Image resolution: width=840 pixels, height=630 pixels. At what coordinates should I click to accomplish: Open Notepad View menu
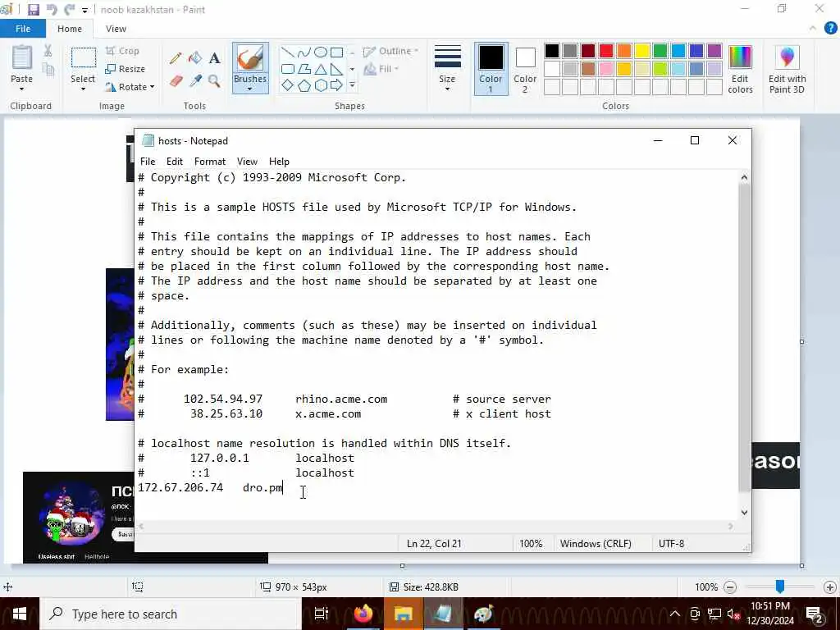tap(247, 162)
